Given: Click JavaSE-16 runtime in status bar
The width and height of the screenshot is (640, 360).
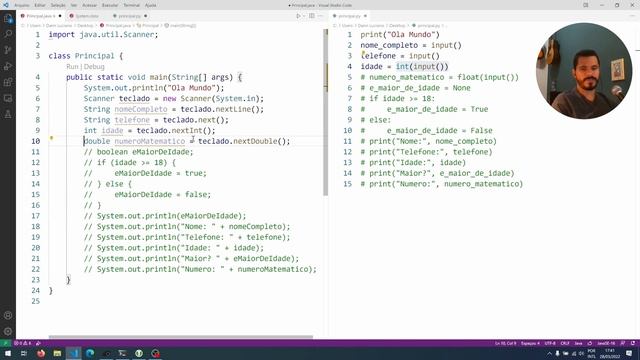Looking at the screenshot, I should [x=606, y=343].
